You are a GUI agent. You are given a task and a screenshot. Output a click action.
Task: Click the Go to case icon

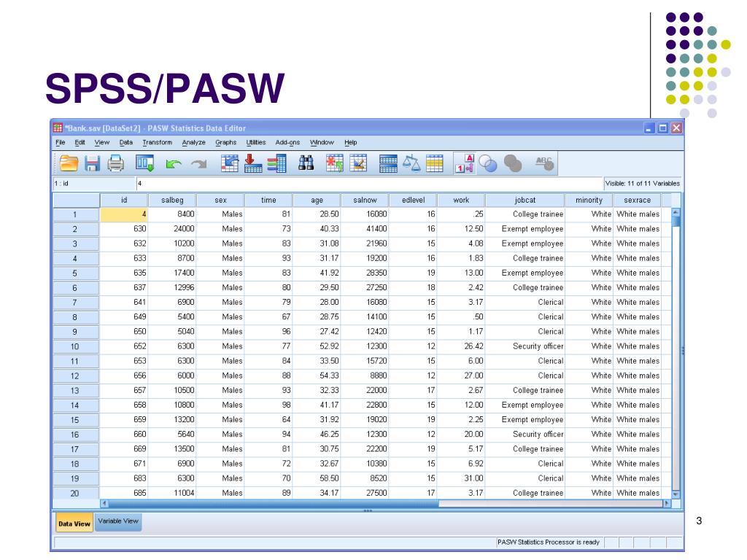[230, 163]
